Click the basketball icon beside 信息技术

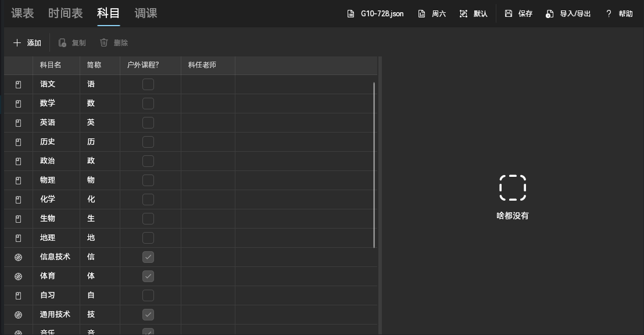(18, 257)
